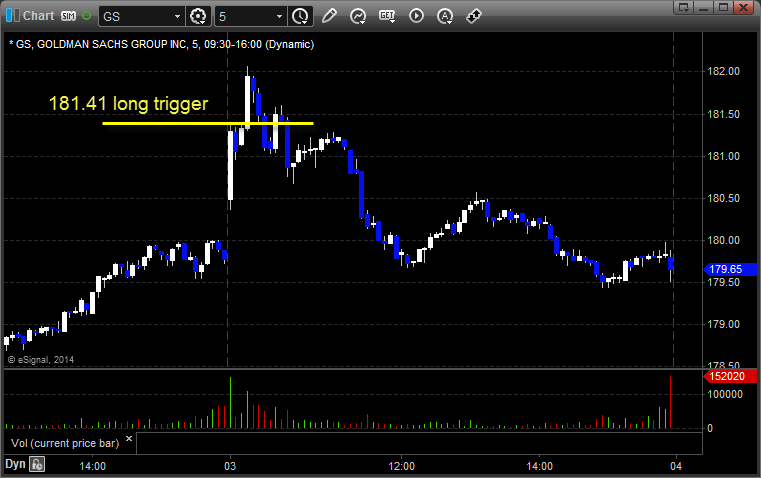The height and width of the screenshot is (478, 761).
Task: Click the 182.00 price axis label
Action: pos(723,71)
